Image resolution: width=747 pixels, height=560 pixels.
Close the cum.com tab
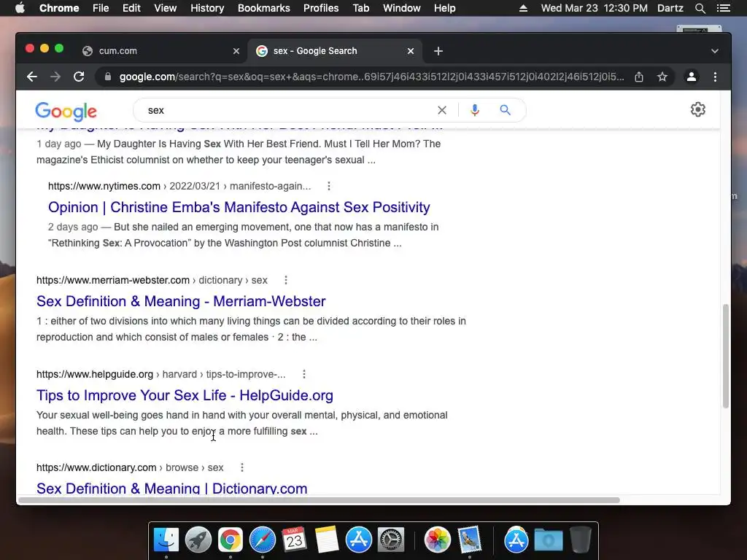(x=236, y=51)
